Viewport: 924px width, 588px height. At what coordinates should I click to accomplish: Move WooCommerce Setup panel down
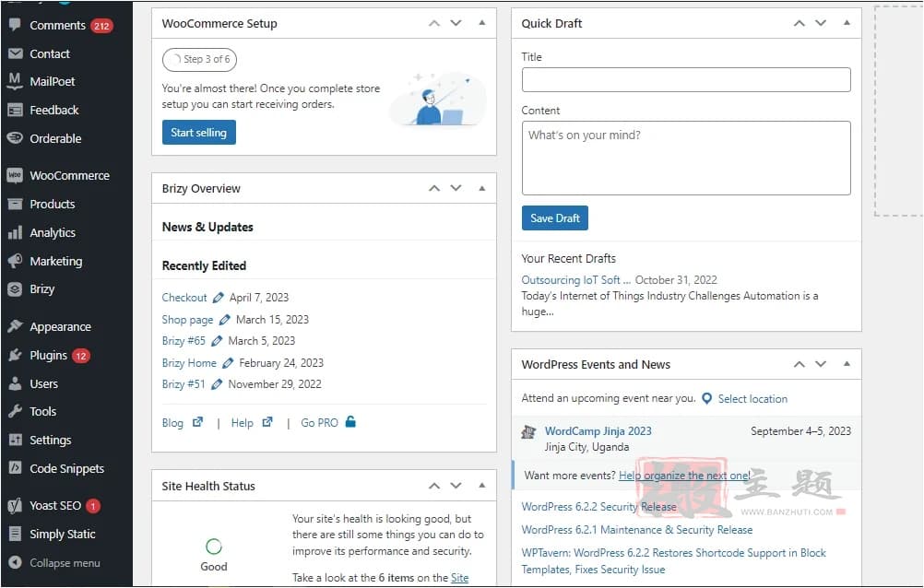456,24
